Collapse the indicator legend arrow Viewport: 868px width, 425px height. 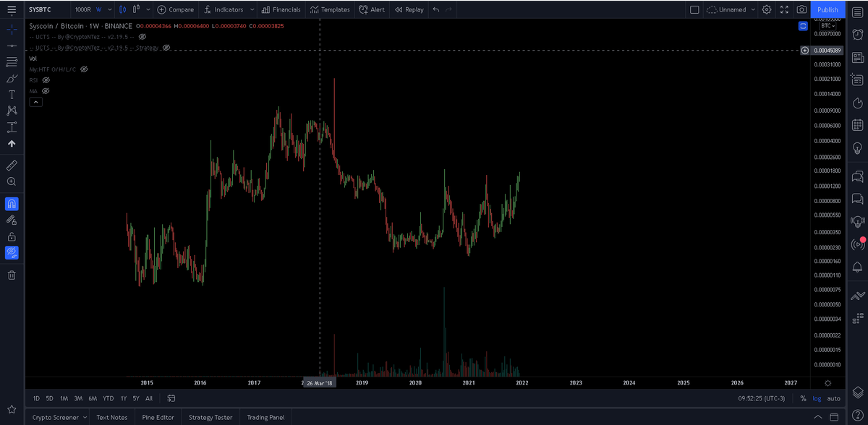[35, 102]
